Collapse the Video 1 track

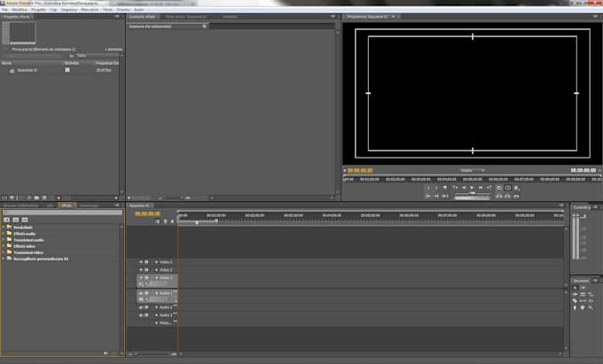(x=157, y=277)
